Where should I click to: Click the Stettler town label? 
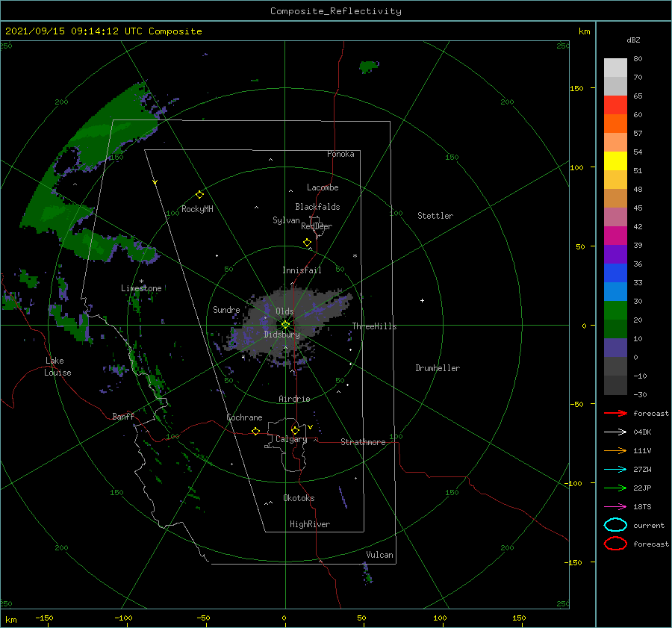[435, 216]
